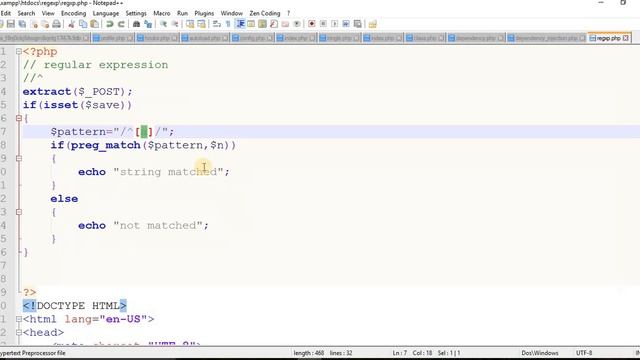Viewport: 640px width, 360px height.
Task: Toggle show all characters
Action: (228, 24)
